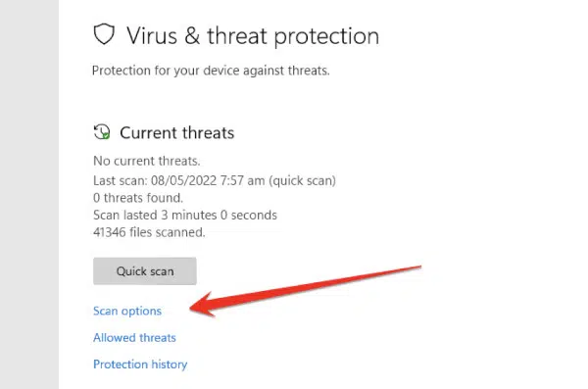Click the green check badge on threats icon
The image size is (588, 389).
pos(106,135)
